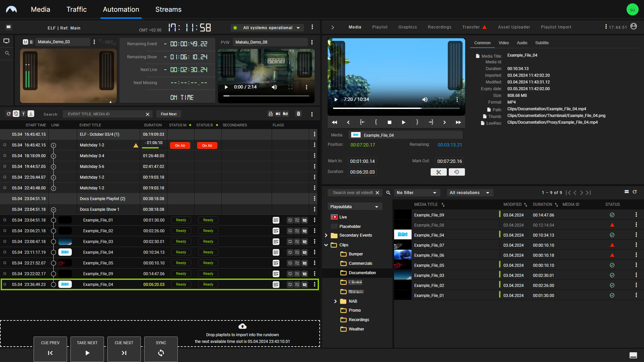This screenshot has width=644, height=362.
Task: Play the PVW Makalu_Demo_08 preview video
Action: click(226, 87)
